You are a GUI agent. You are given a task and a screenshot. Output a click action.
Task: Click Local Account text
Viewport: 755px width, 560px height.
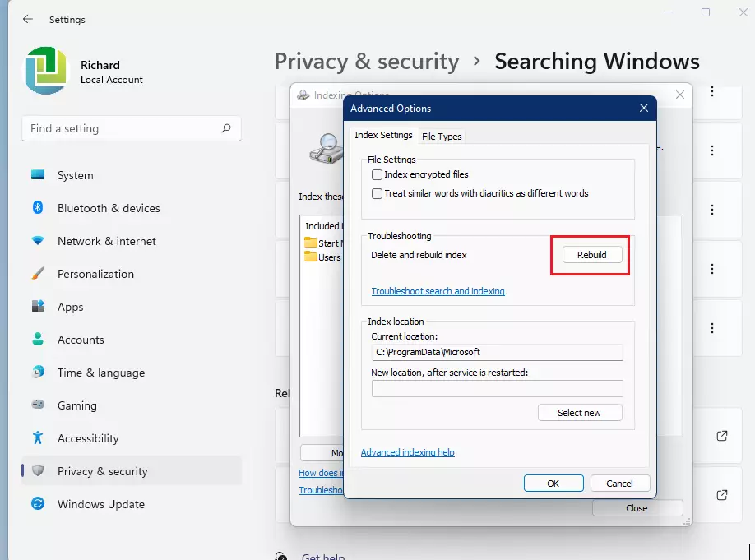112,80
